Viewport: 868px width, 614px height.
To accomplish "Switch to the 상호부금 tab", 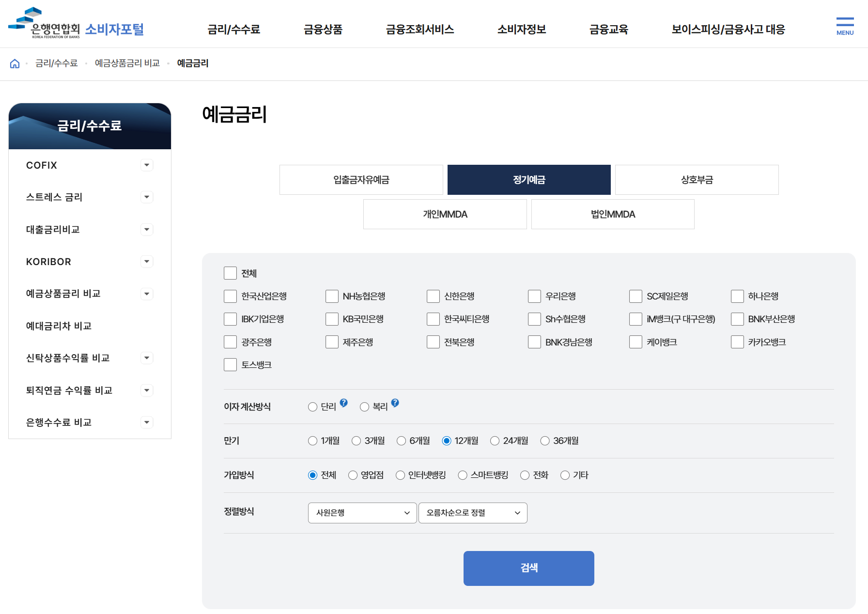I will point(697,180).
